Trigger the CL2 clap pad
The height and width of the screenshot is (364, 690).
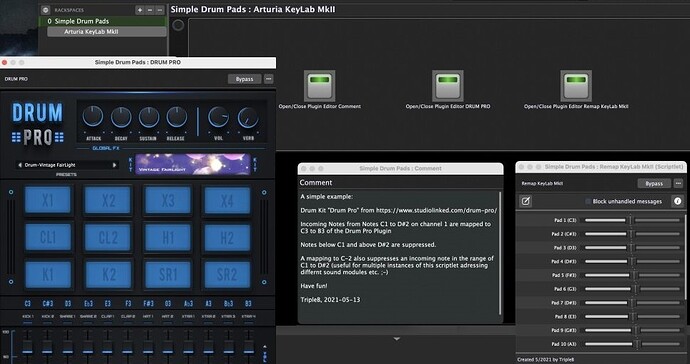pos(108,238)
